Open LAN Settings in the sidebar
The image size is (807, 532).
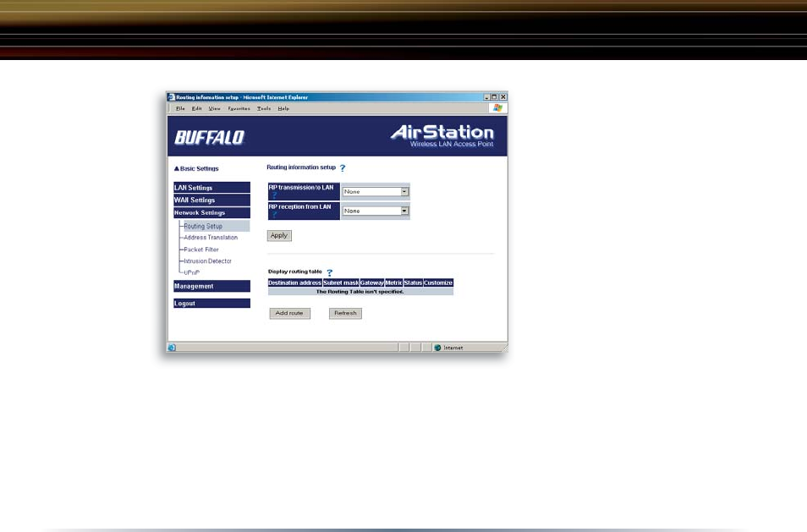point(212,188)
